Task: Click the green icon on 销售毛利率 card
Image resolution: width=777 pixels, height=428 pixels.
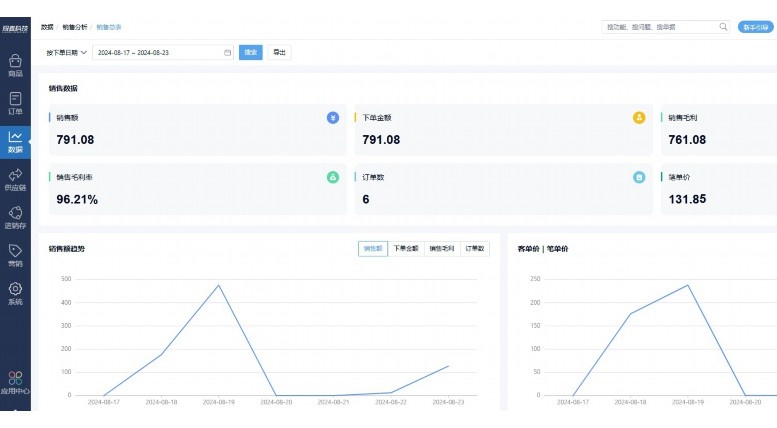Action: tap(333, 177)
